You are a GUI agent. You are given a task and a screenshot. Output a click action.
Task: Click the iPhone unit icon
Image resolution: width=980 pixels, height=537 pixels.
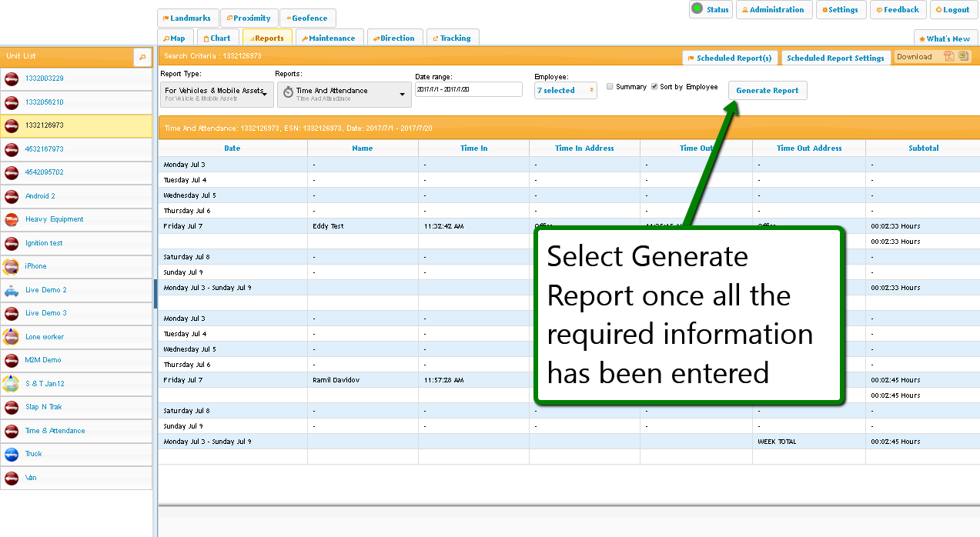(x=12, y=266)
